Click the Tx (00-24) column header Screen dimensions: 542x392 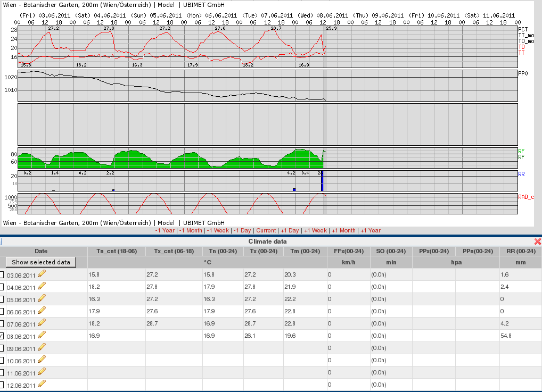tap(264, 251)
